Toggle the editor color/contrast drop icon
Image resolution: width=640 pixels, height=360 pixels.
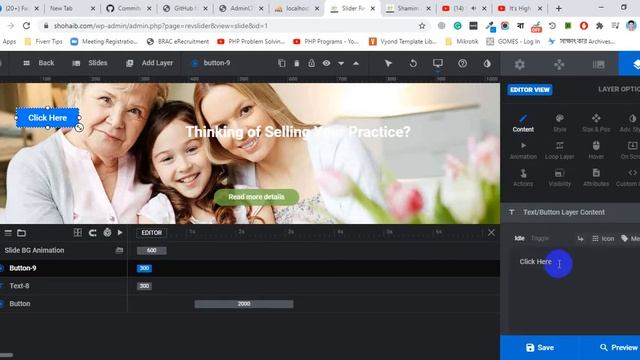coord(487,63)
